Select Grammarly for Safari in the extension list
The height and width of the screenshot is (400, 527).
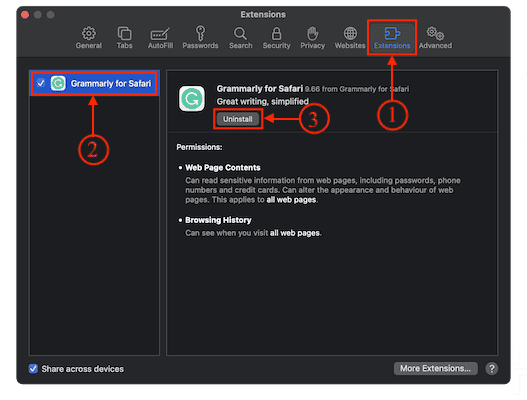click(x=94, y=83)
